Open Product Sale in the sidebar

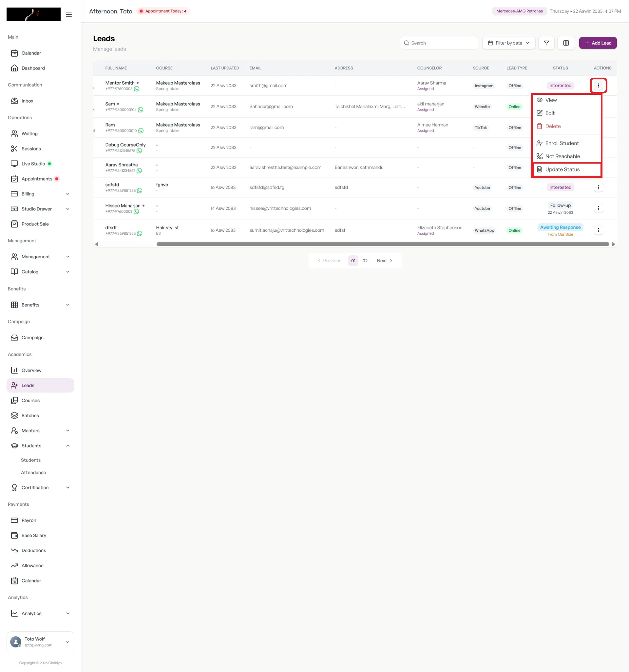(x=40, y=224)
